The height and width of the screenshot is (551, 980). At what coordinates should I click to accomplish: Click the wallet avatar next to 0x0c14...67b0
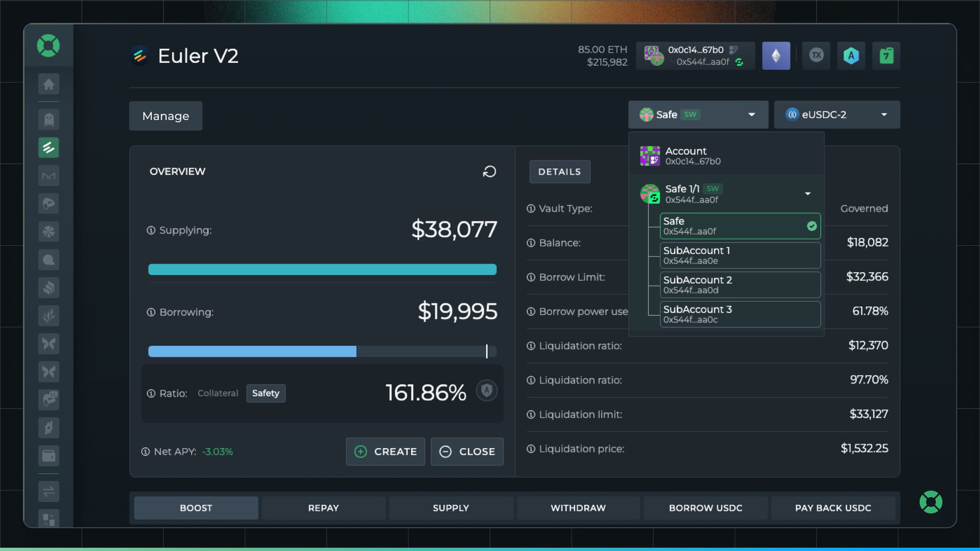click(x=654, y=55)
